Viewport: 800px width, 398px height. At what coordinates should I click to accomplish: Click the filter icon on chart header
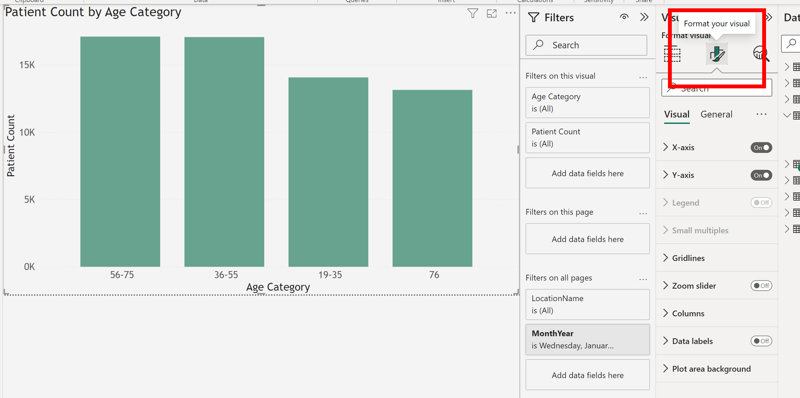click(x=472, y=14)
